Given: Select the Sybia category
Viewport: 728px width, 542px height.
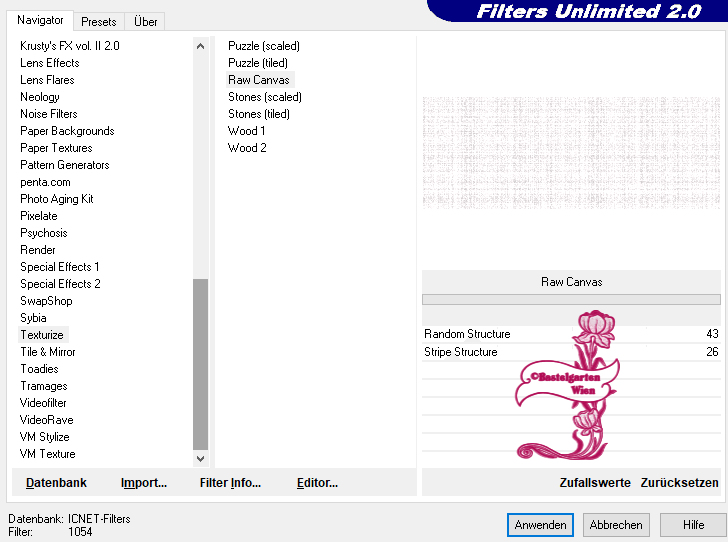Looking at the screenshot, I should (33, 318).
